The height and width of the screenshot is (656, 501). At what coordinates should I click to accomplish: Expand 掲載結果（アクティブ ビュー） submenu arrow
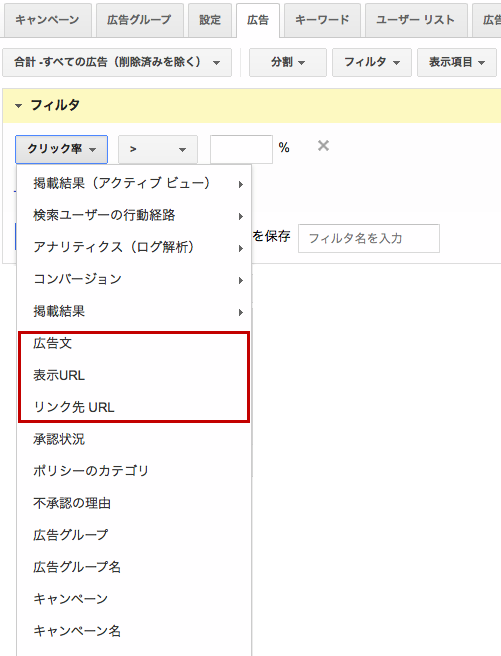tap(240, 184)
